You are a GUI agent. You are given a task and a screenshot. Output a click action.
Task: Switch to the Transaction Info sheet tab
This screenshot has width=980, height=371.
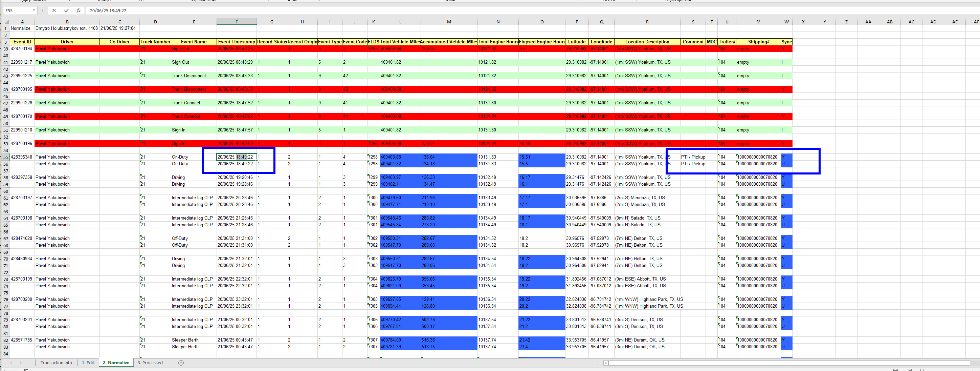coord(56,363)
